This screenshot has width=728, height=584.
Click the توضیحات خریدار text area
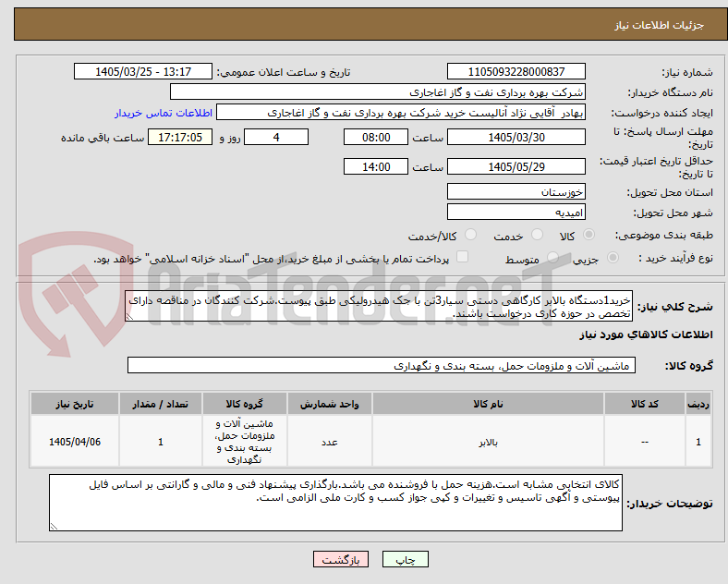coord(335,503)
